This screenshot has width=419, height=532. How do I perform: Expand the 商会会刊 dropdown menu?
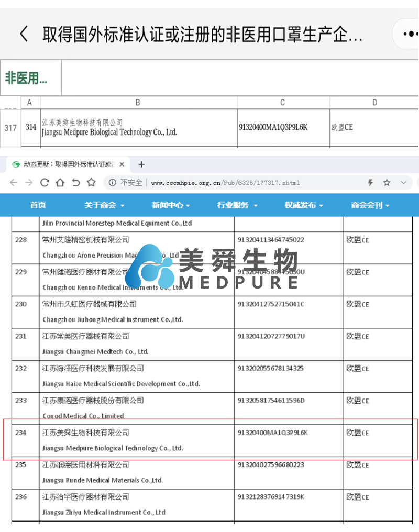pyautogui.click(x=370, y=205)
